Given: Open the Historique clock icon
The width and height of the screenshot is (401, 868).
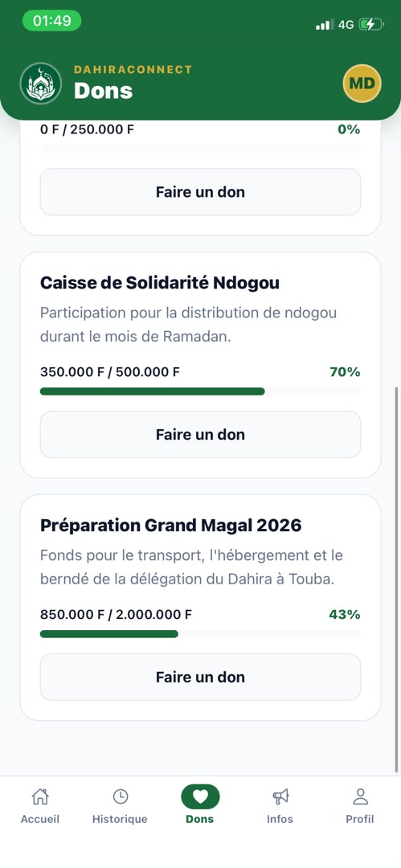Looking at the screenshot, I should pos(121,796).
